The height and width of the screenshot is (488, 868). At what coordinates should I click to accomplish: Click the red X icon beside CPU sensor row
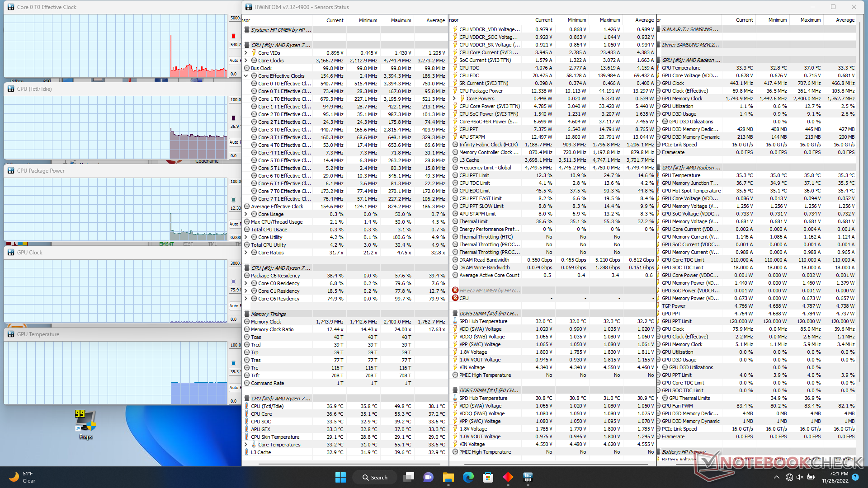tap(455, 298)
